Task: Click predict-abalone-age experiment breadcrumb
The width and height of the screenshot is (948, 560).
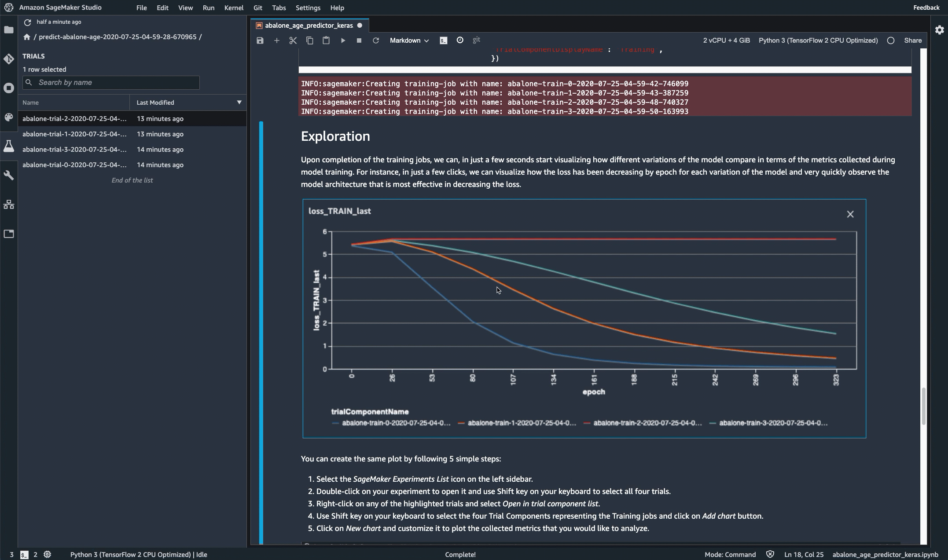Action: [x=118, y=37]
